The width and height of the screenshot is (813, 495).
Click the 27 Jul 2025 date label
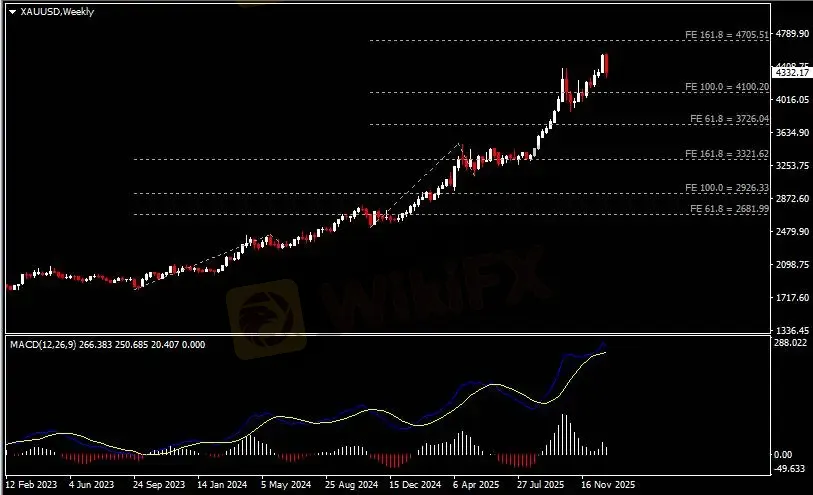540,485
